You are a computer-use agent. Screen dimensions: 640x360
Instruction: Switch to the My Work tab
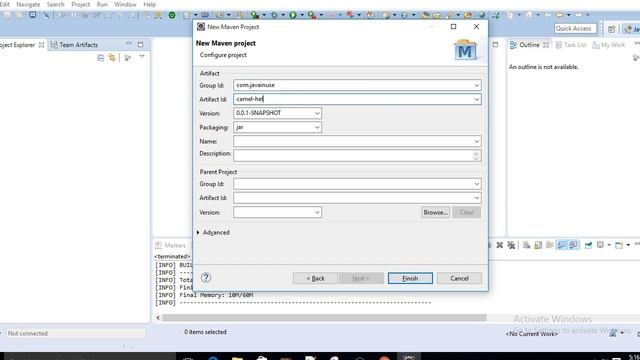tap(609, 45)
